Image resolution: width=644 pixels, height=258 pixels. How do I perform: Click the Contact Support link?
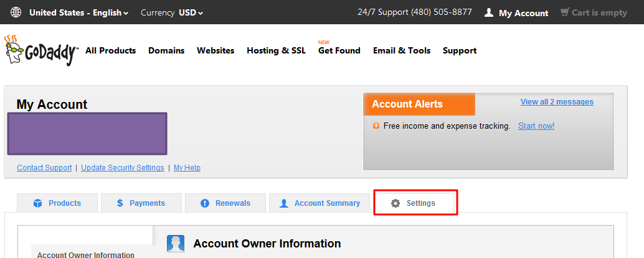pyautogui.click(x=44, y=168)
